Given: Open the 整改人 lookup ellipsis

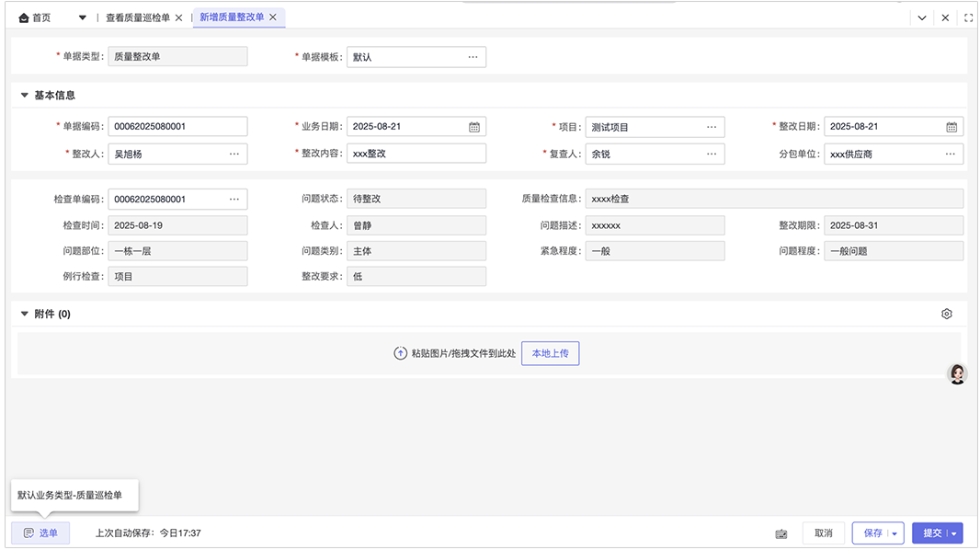Looking at the screenshot, I should pos(234,154).
